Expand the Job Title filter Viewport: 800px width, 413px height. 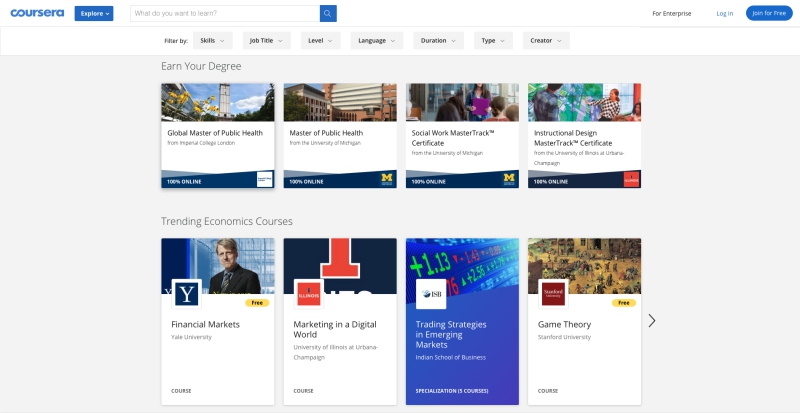266,40
